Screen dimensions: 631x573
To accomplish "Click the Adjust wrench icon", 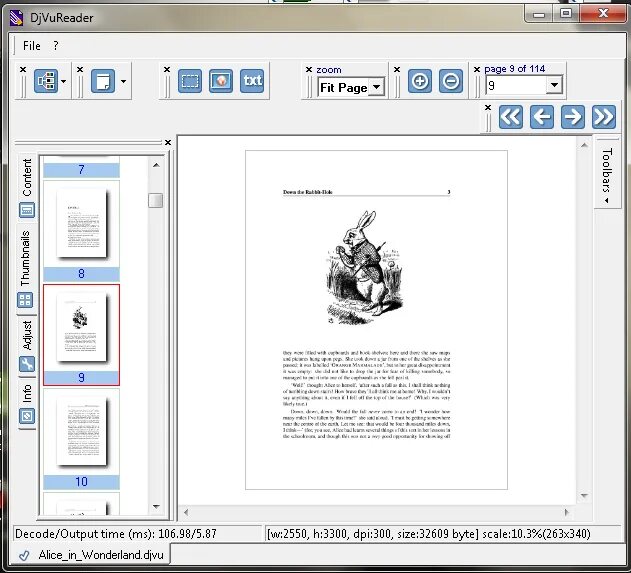I will point(27,364).
